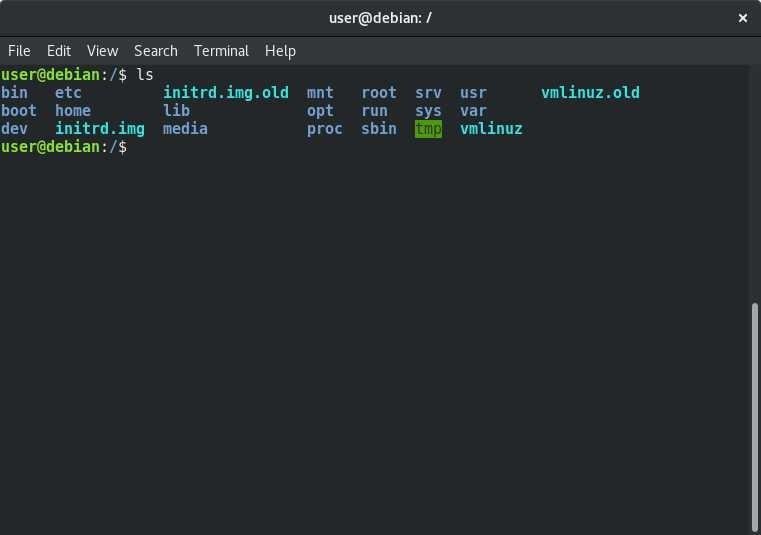The image size is (761, 535).
Task: Open the File menu
Action: point(19,51)
